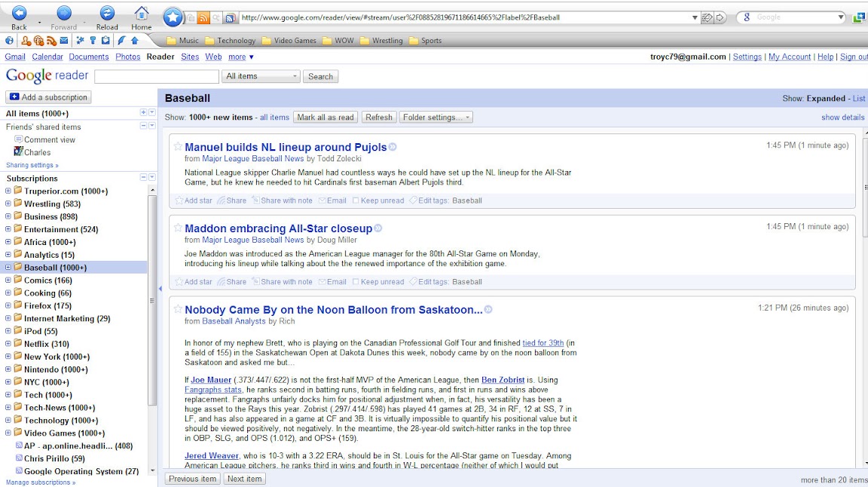868x487 pixels.
Task: Go to Gmail
Action: point(15,57)
